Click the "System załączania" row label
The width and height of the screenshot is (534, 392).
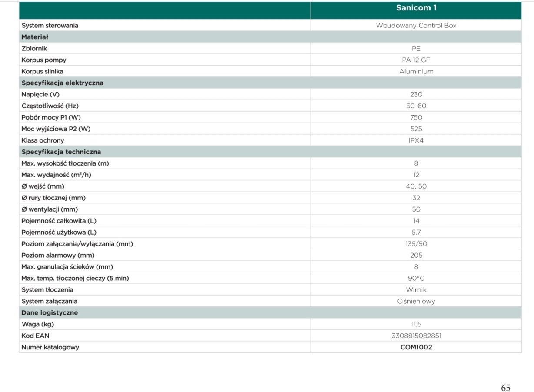(x=49, y=301)
